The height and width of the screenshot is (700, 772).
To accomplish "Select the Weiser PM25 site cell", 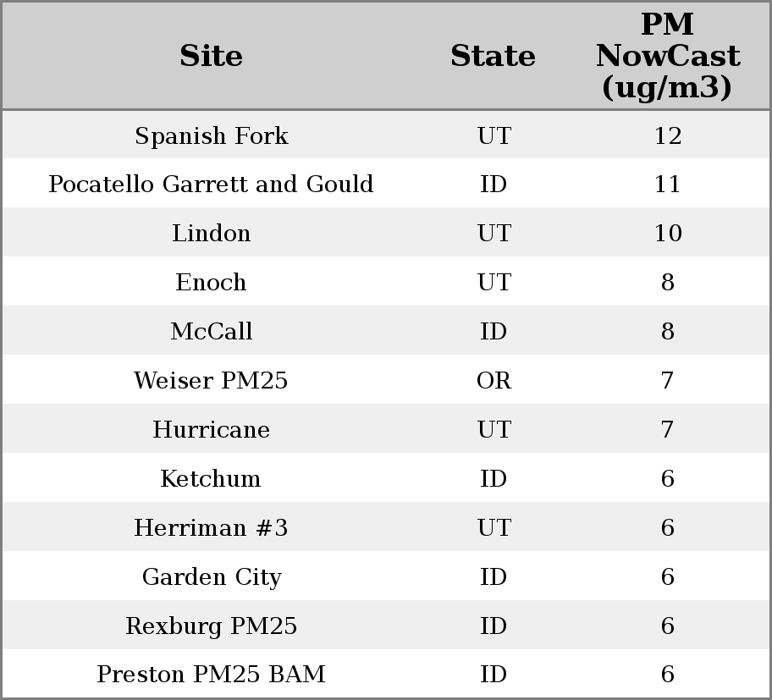I will point(211,381).
